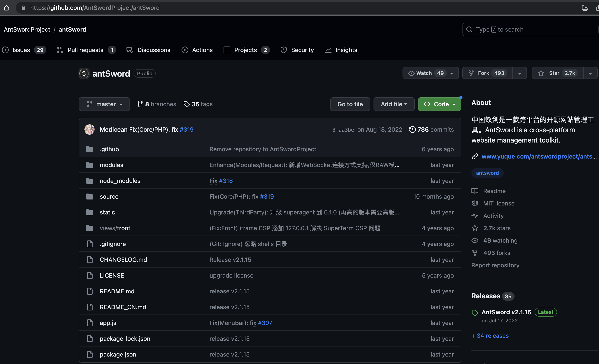This screenshot has height=364, width=599.
Task: Click the lock icon in address bar
Action: [x=23, y=8]
